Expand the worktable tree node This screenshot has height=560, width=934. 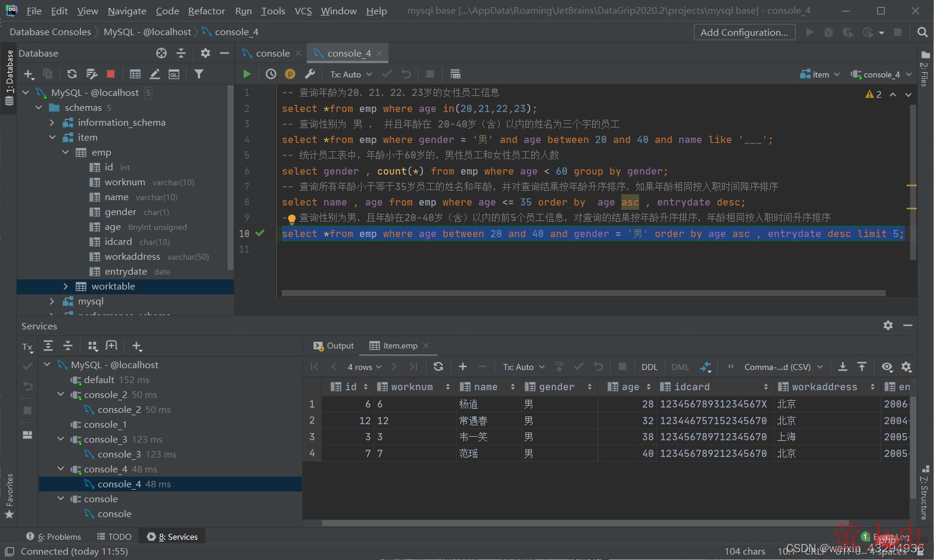[x=66, y=287]
